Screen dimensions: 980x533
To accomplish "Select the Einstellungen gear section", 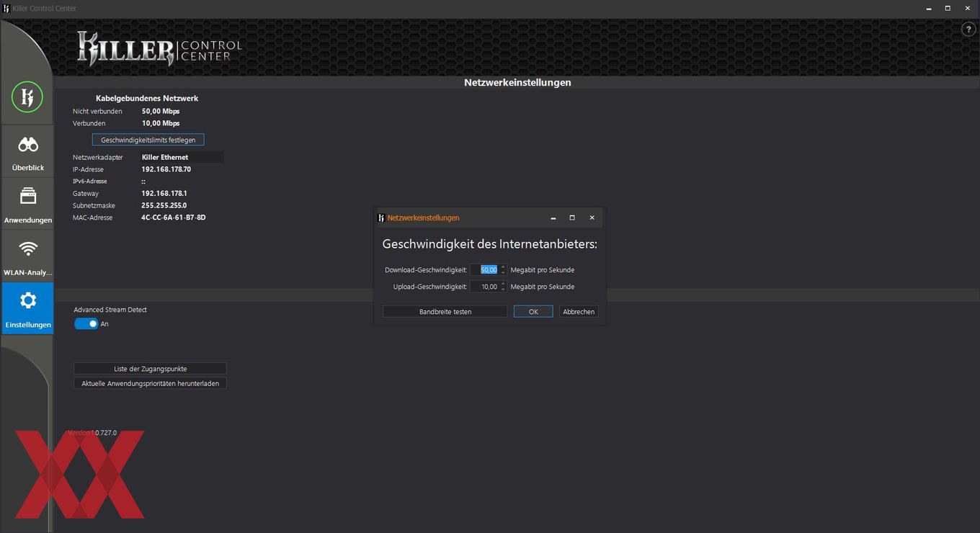I will pyautogui.click(x=27, y=308).
